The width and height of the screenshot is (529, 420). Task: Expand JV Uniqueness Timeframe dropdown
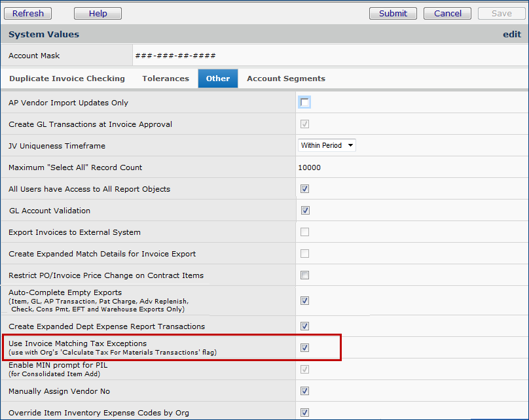pyautogui.click(x=327, y=145)
